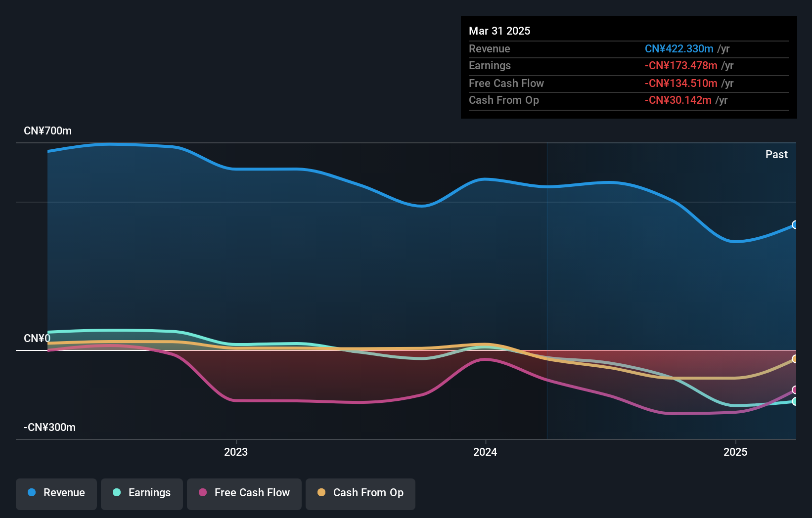
Task: Click the CN¥700m axis label
Action: click(47, 131)
